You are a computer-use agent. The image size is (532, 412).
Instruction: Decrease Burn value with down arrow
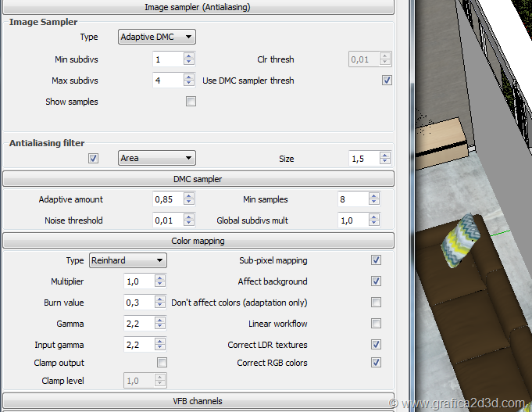tap(160, 306)
